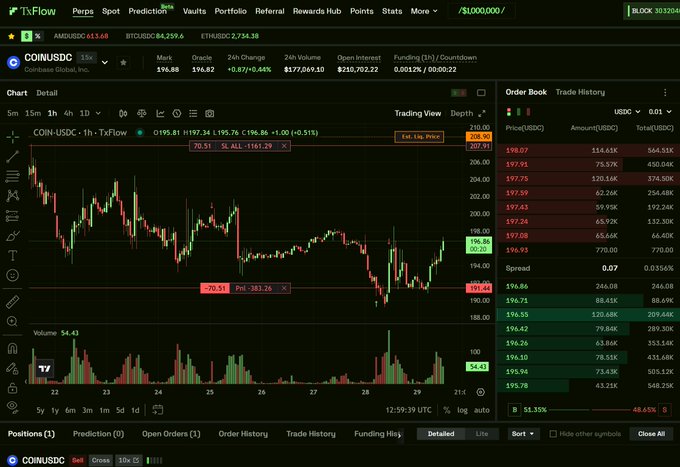Click the 196.55 bid row in order book
The image size is (680, 467).
[588, 314]
